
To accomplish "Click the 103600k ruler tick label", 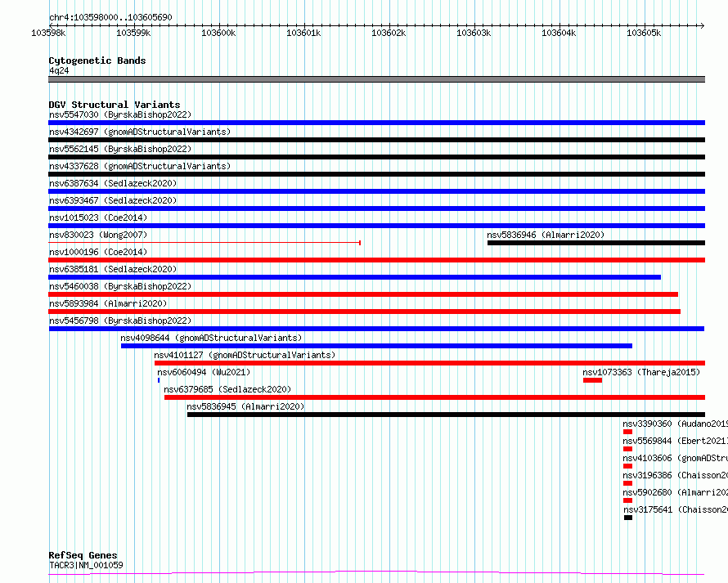I will (x=218, y=33).
